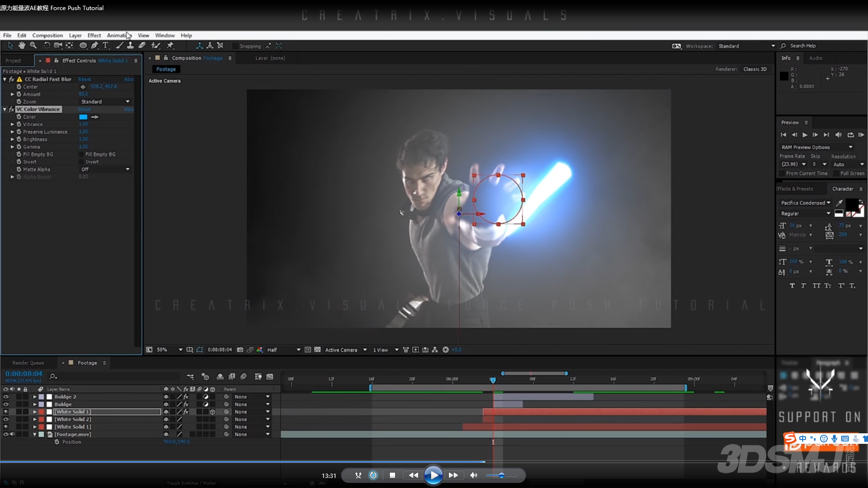Switch to the Render Queue tab
This screenshot has height=488, width=868.
28,363
